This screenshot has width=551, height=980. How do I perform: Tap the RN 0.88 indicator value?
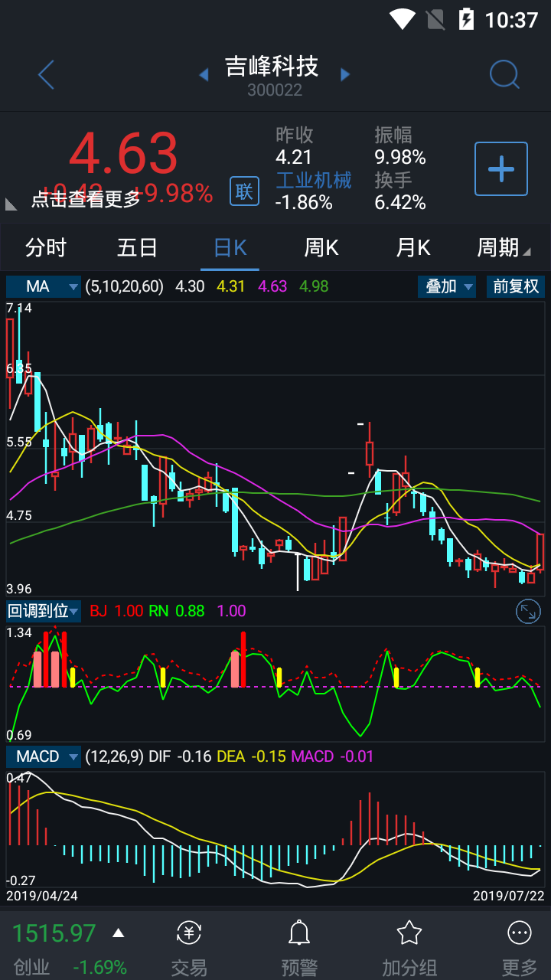(x=177, y=611)
